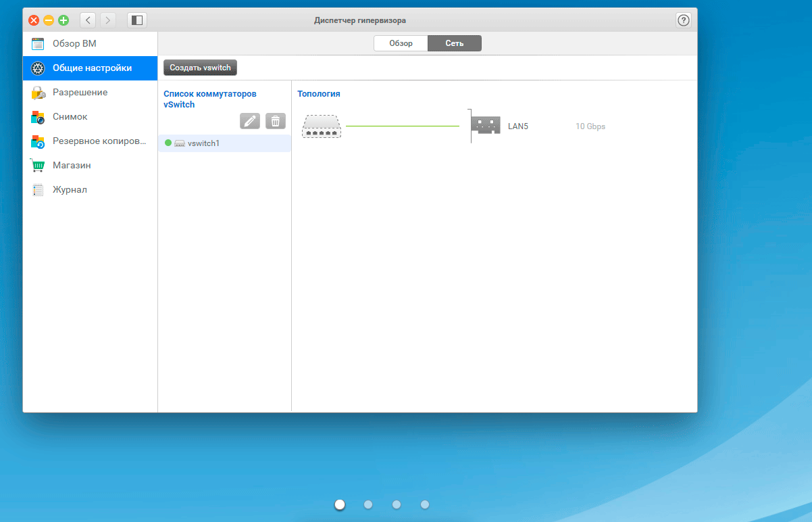Select vswitch1 in the switch list

click(224, 143)
